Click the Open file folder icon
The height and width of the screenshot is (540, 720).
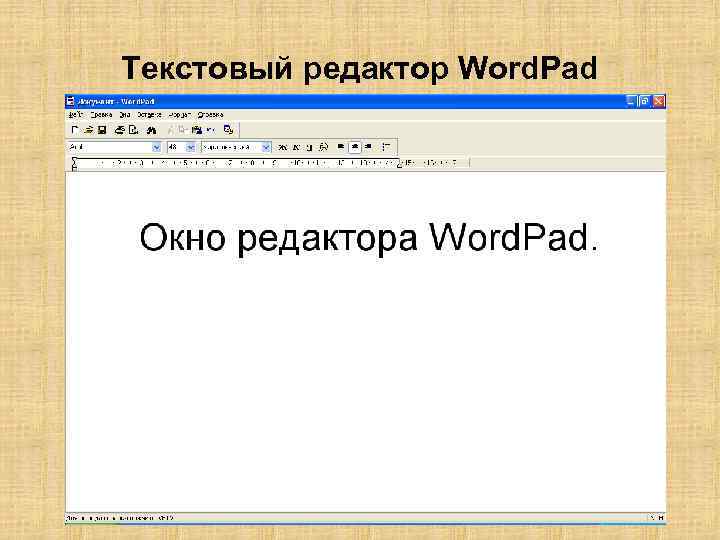point(89,130)
